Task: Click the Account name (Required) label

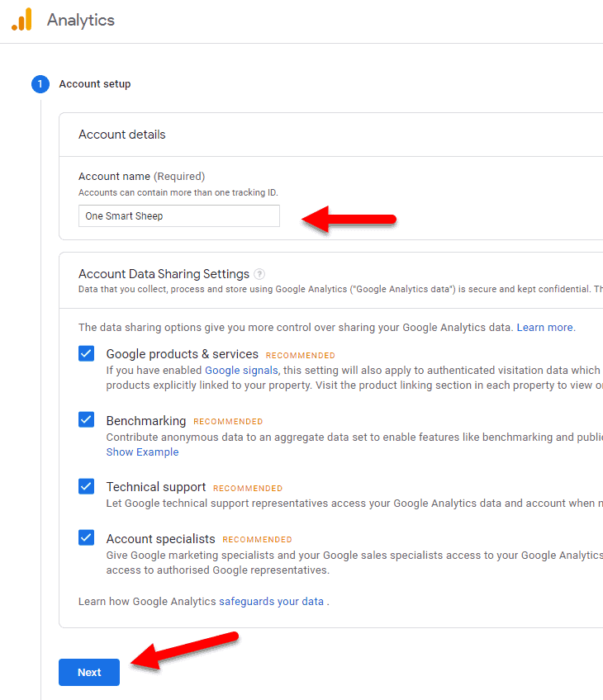Action: click(141, 177)
